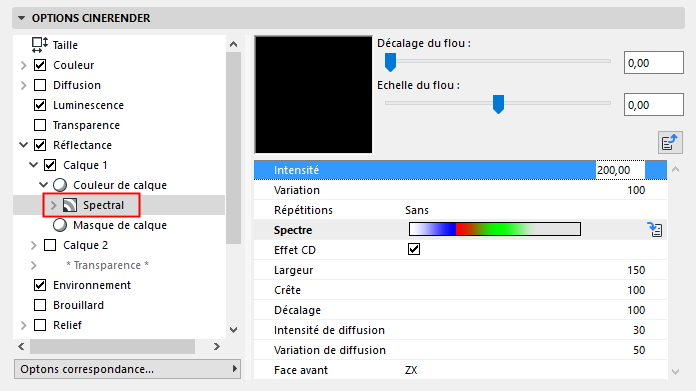Click the Couleur de calque circle icon
The width and height of the screenshot is (696, 391).
click(60, 185)
